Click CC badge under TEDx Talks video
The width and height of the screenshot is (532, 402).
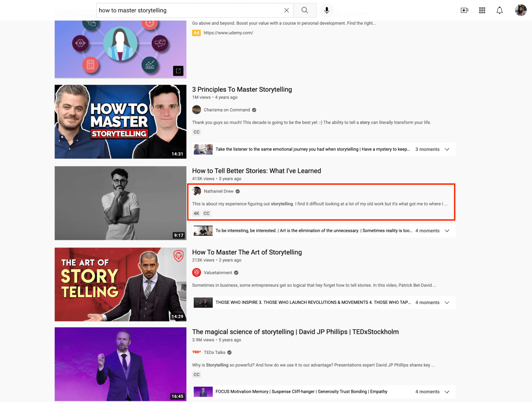196,375
